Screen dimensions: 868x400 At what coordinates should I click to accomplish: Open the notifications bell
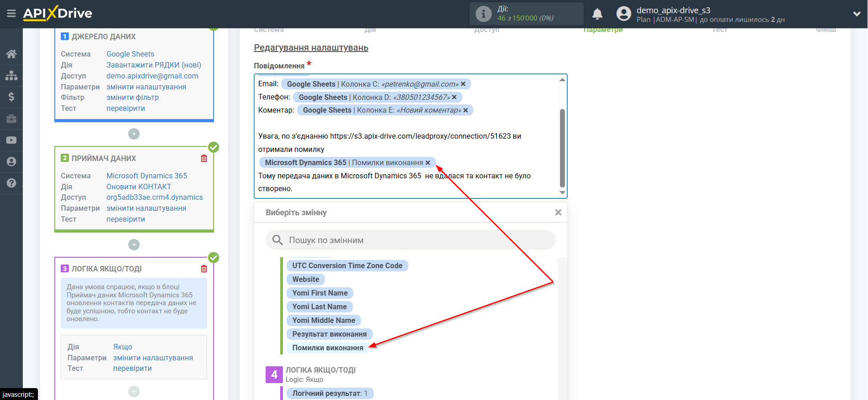coord(597,14)
